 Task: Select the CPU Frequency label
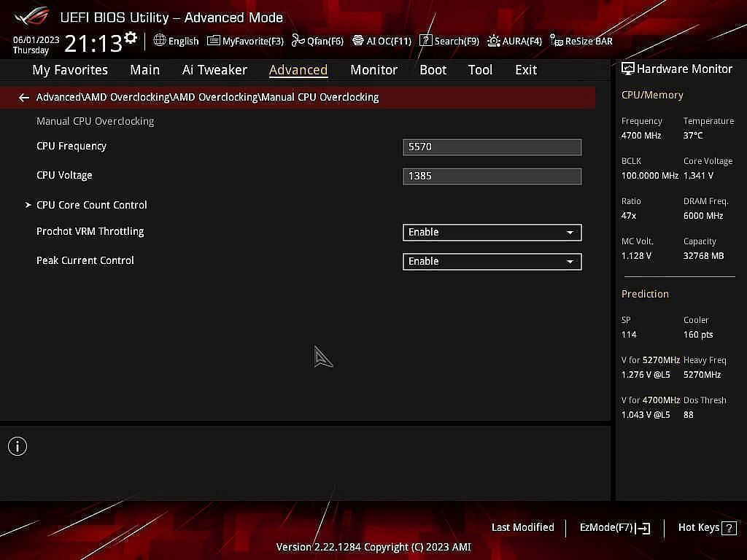coord(71,146)
